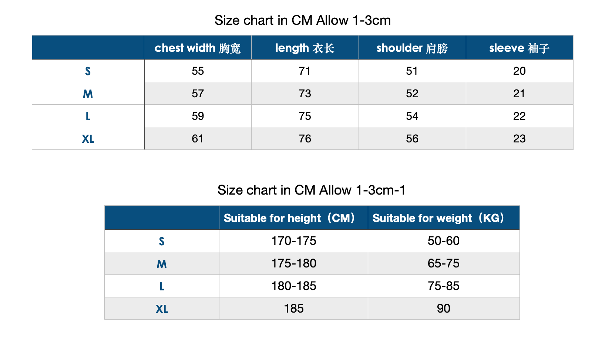This screenshot has width=612, height=364.
Task: Click the M row label in the height/weight table
Action: click(x=162, y=264)
